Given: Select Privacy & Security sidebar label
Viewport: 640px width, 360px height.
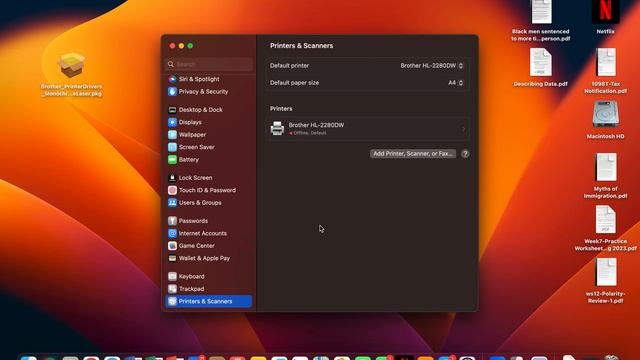Looking at the screenshot, I should click(x=203, y=91).
